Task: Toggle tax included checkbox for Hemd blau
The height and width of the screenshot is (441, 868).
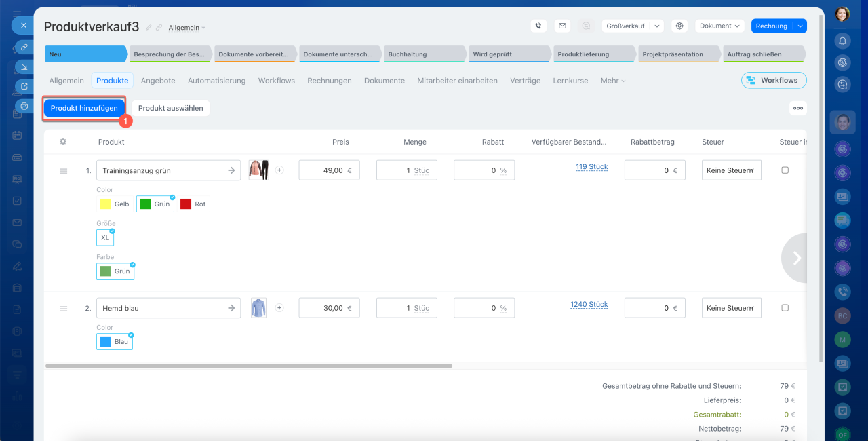Action: (x=785, y=308)
